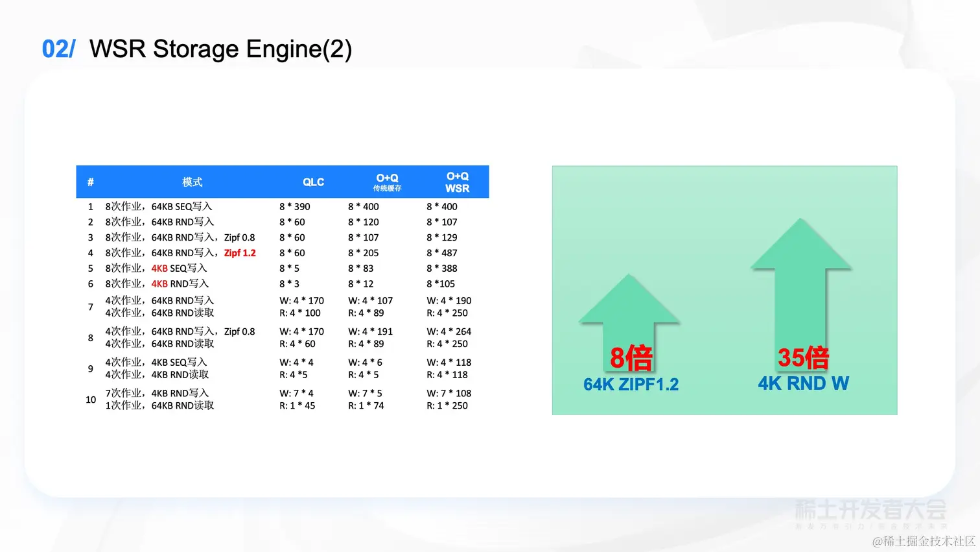
Task: Click the red "Zipf 1.2" label in row 4
Action: [240, 253]
